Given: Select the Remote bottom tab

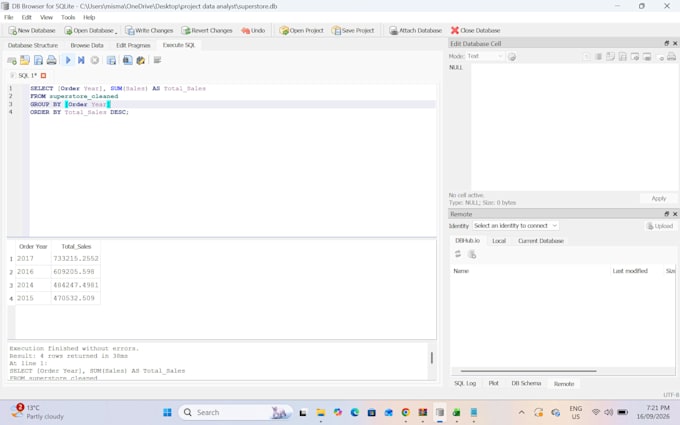Looking at the screenshot, I should 564,384.
